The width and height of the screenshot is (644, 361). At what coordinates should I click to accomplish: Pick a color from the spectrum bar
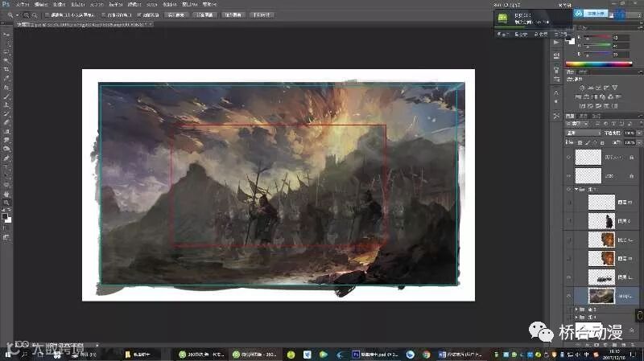(598, 64)
